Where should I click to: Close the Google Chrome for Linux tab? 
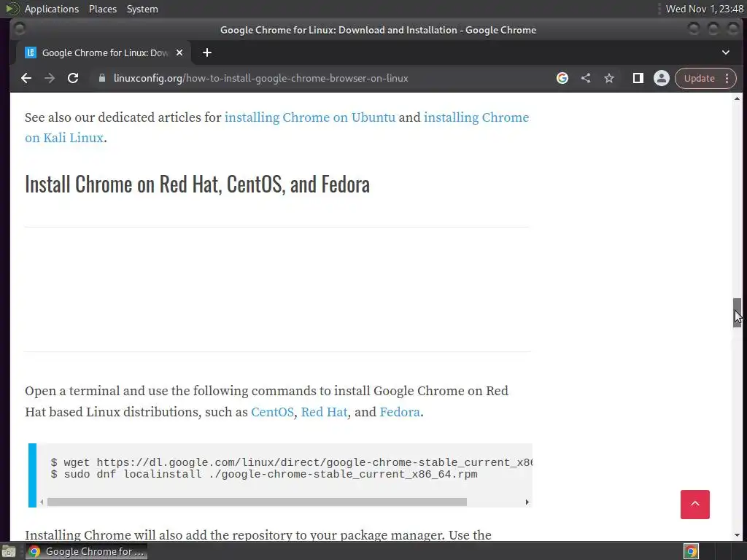[179, 52]
